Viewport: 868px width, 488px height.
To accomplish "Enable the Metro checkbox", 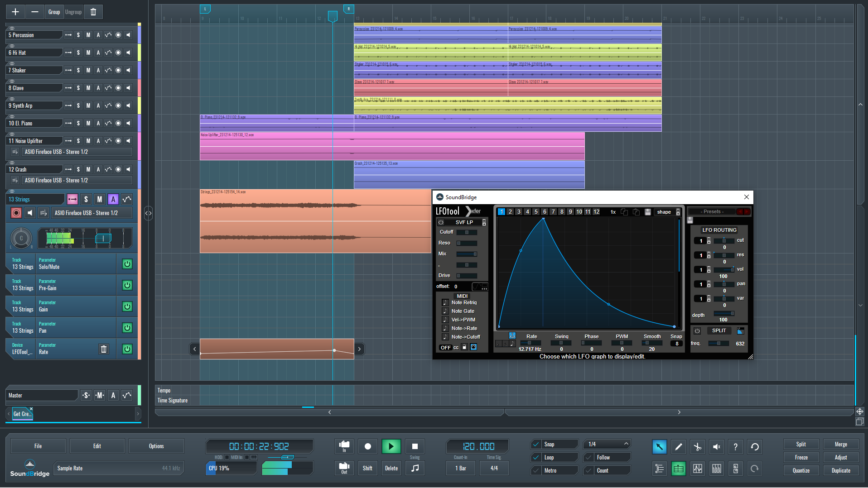I will [536, 471].
